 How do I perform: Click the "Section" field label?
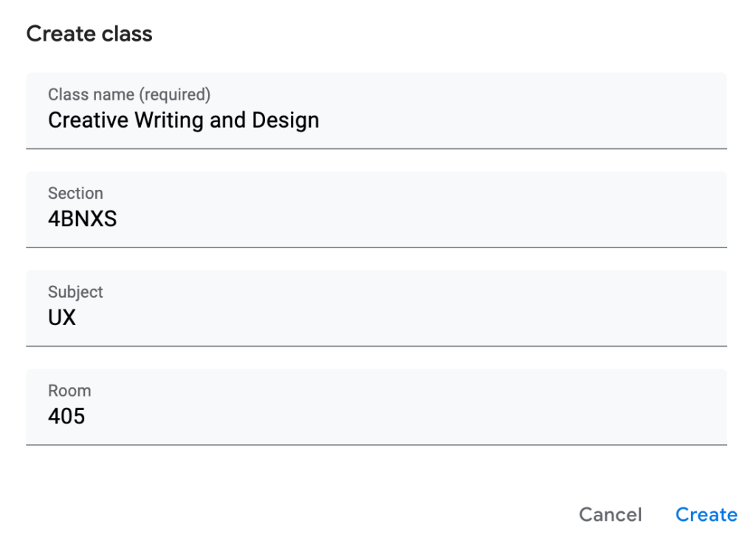pos(75,194)
